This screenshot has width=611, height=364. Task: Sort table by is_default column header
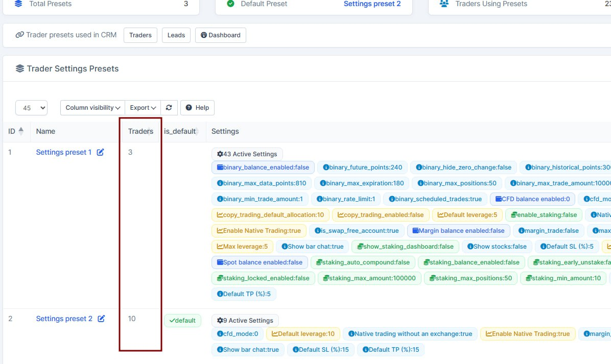179,131
